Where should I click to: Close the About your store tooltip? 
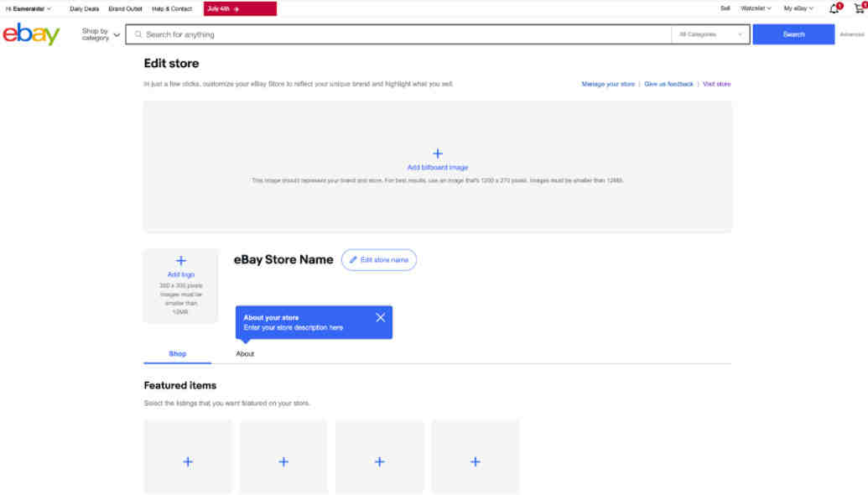380,317
